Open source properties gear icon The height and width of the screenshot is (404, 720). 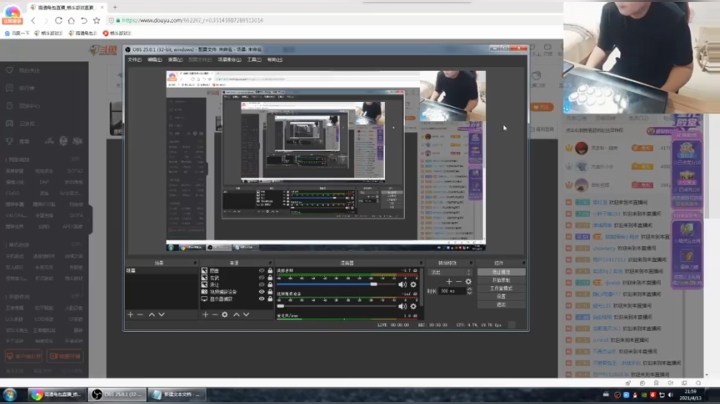pyautogui.click(x=225, y=314)
